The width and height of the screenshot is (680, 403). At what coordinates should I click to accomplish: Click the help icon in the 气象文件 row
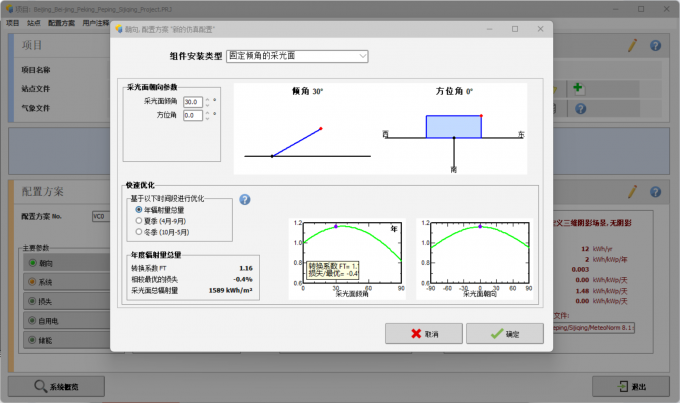point(581,108)
